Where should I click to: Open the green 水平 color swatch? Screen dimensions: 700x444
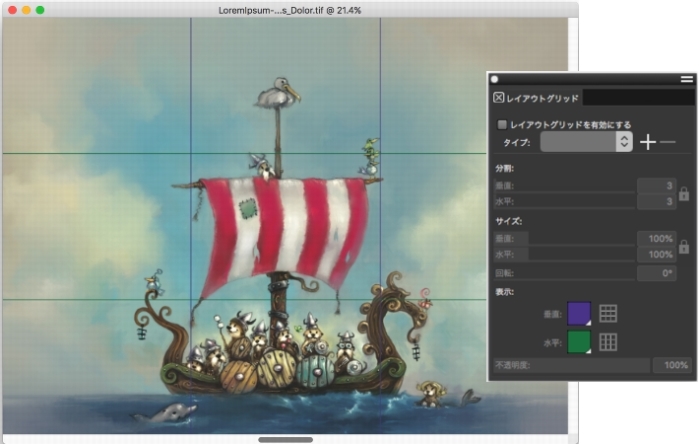[579, 342]
